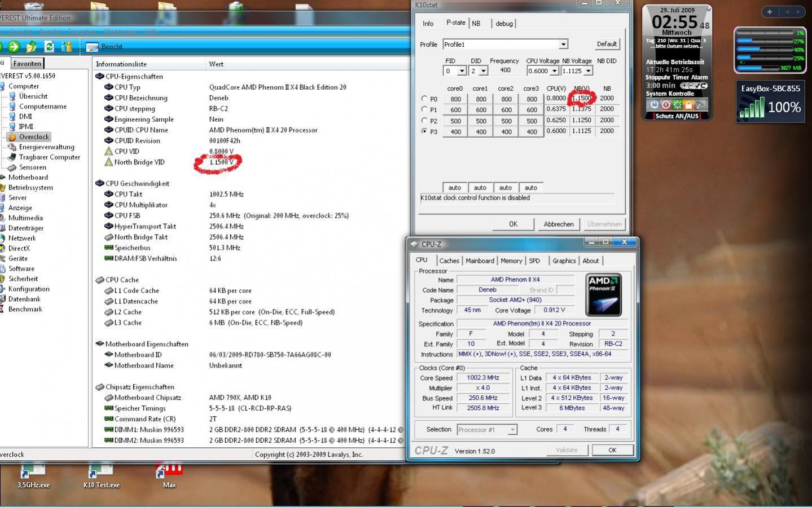Switch to the Info tab in K10stat
This screenshot has width=812, height=507.
tap(428, 24)
